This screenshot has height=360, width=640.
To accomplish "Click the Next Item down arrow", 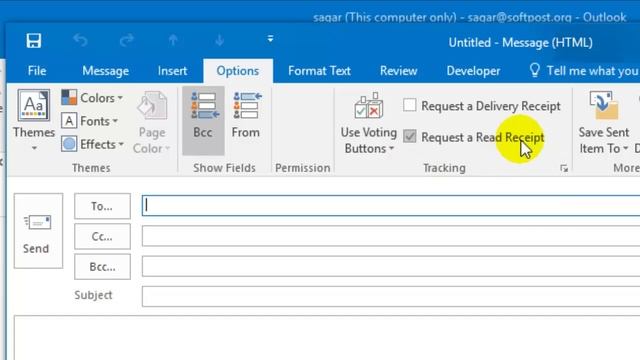I will click(220, 40).
